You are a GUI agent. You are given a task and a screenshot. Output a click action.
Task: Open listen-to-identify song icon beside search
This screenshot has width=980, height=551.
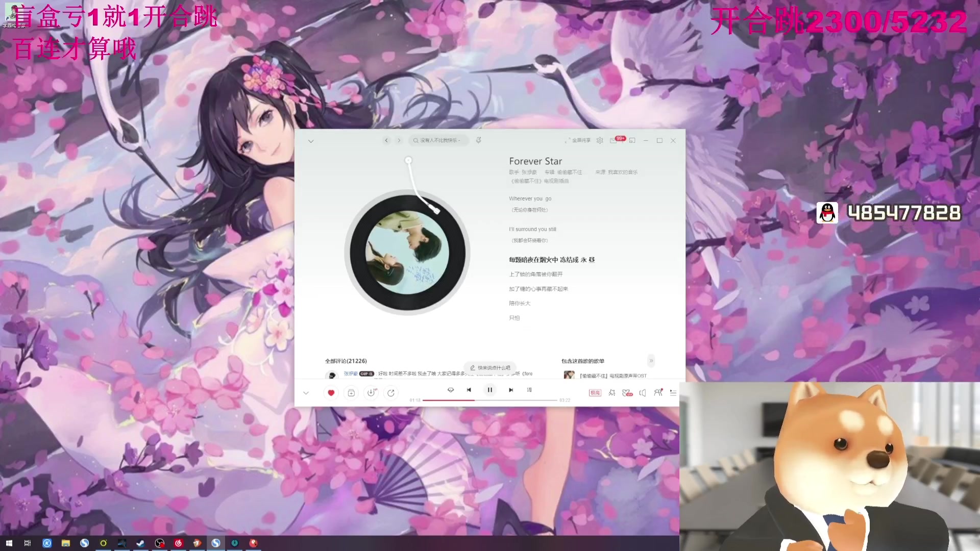point(479,140)
